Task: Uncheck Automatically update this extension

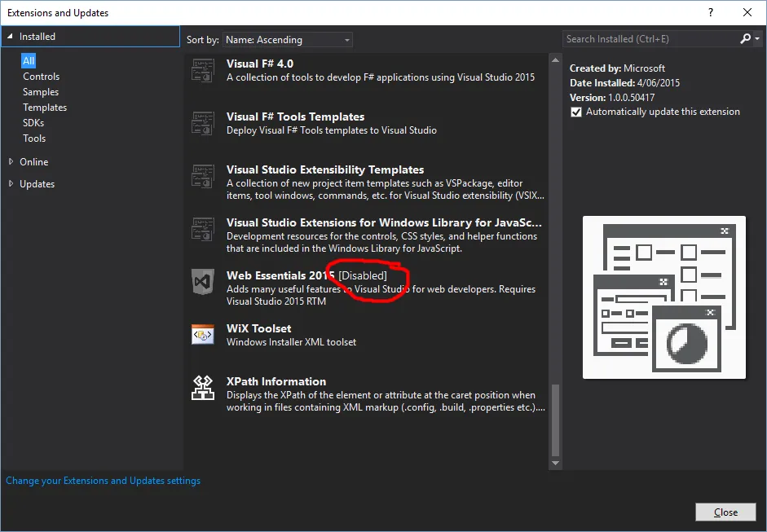Action: 575,112
